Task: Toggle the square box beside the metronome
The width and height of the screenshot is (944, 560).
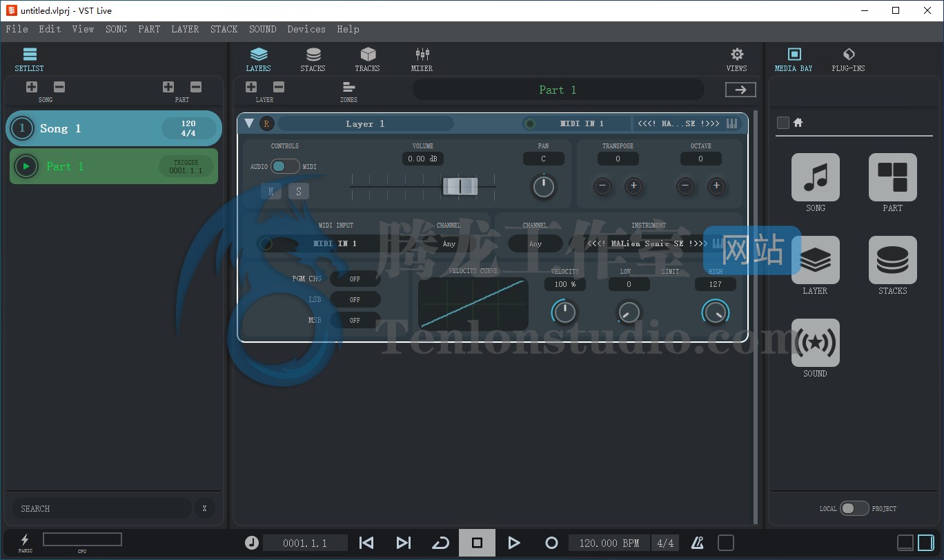Action: (725, 543)
